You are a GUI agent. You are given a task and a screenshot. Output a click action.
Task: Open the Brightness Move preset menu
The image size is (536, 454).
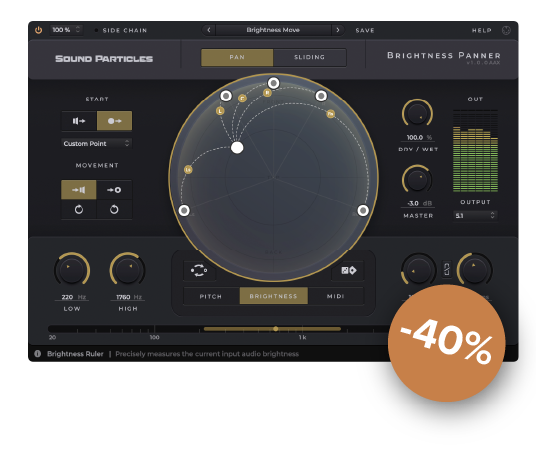[x=273, y=30]
